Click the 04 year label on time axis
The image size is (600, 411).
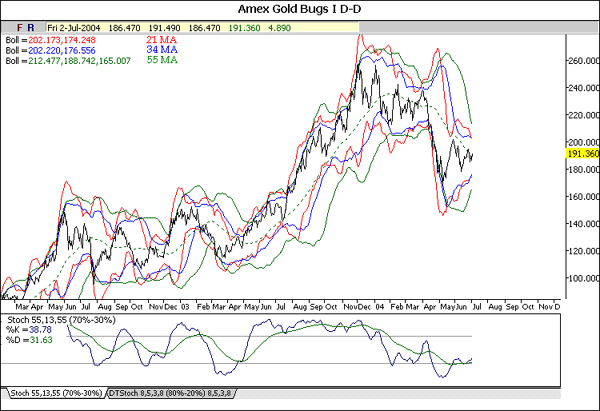tap(379, 307)
